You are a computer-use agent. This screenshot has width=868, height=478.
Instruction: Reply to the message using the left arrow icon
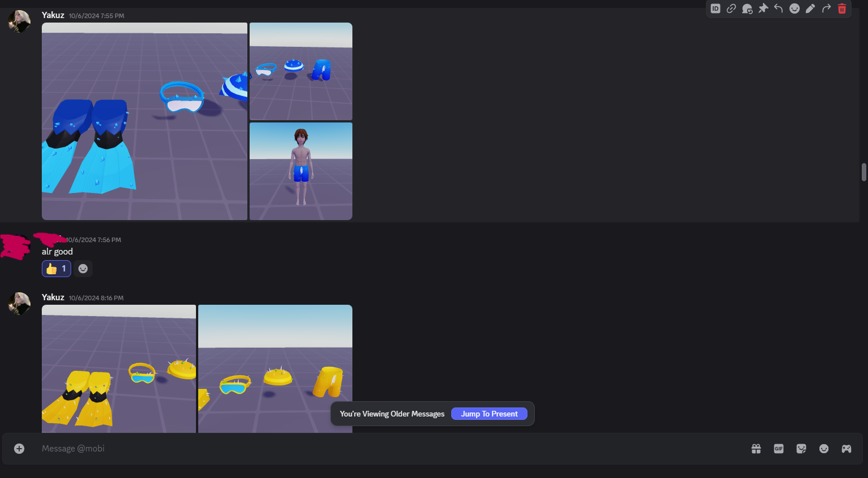(779, 8)
